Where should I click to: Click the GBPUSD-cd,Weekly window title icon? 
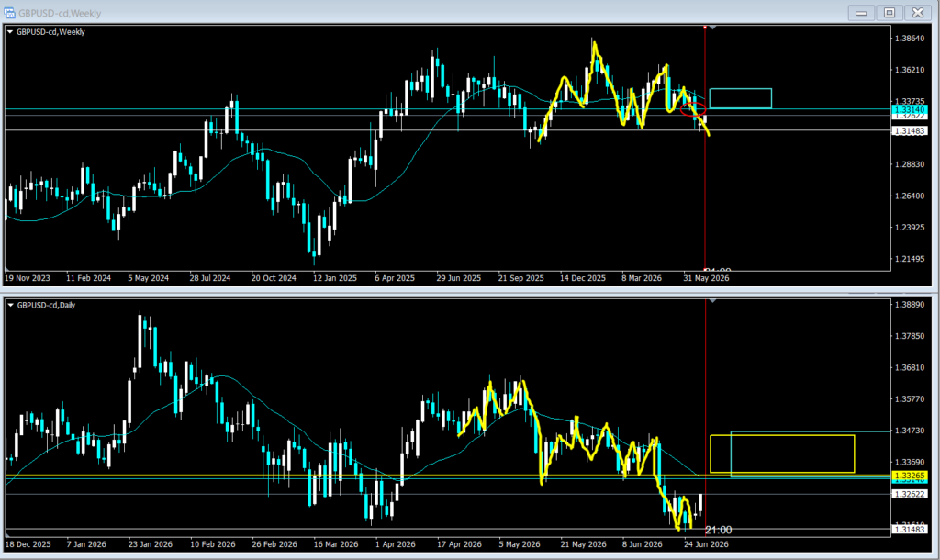(9, 13)
